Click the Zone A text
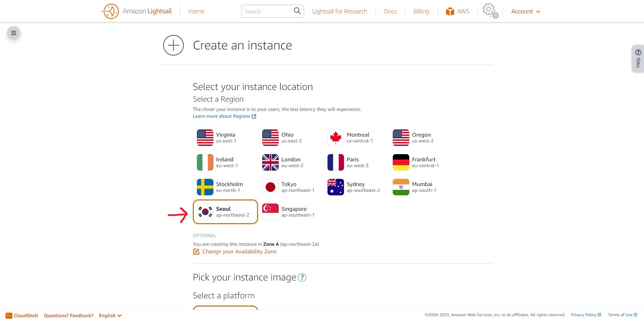Screen dimensions: 644x322 [x=271, y=244]
